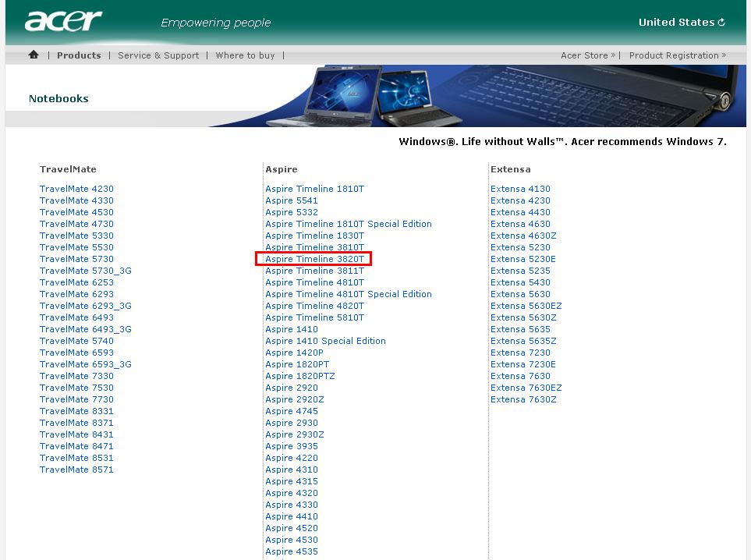751x560 pixels.
Task: Go to the home page icon
Action: click(x=34, y=55)
